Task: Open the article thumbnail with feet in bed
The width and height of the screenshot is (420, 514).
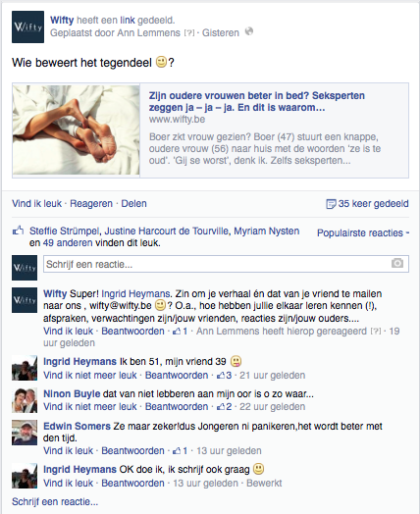Action: (x=77, y=130)
